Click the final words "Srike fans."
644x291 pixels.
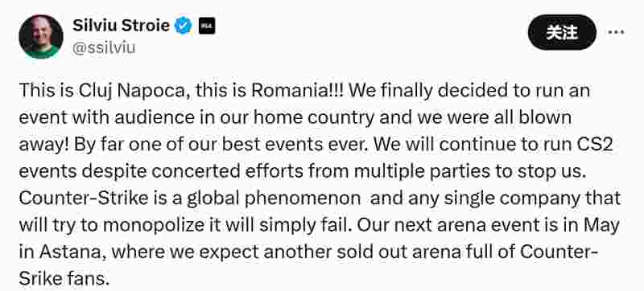pos(64,279)
